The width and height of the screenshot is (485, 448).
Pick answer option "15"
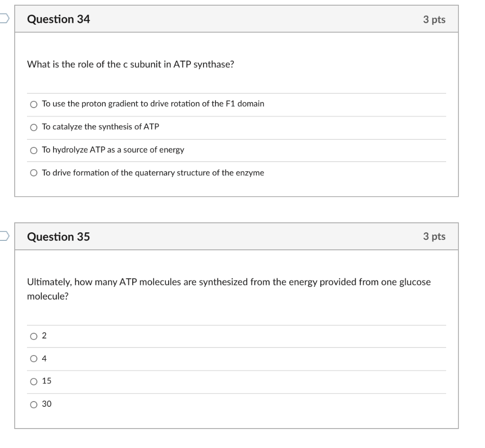33,381
